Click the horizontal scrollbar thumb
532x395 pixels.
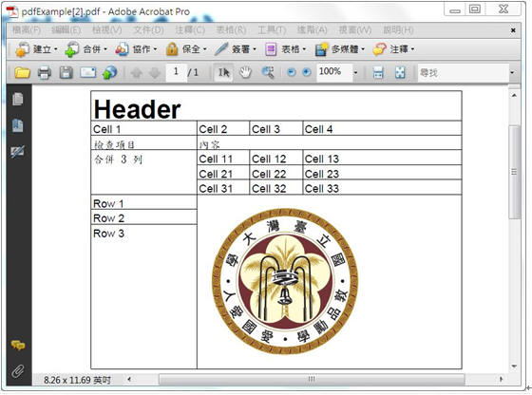coord(312,379)
